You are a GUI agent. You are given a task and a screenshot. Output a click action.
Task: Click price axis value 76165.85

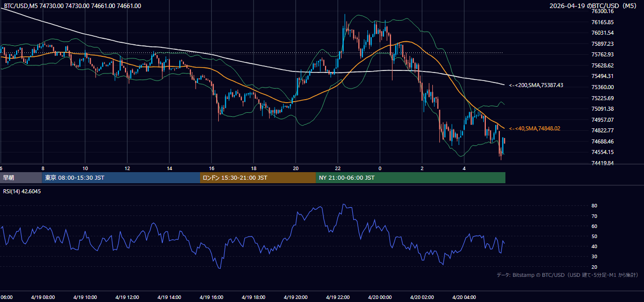click(602, 22)
